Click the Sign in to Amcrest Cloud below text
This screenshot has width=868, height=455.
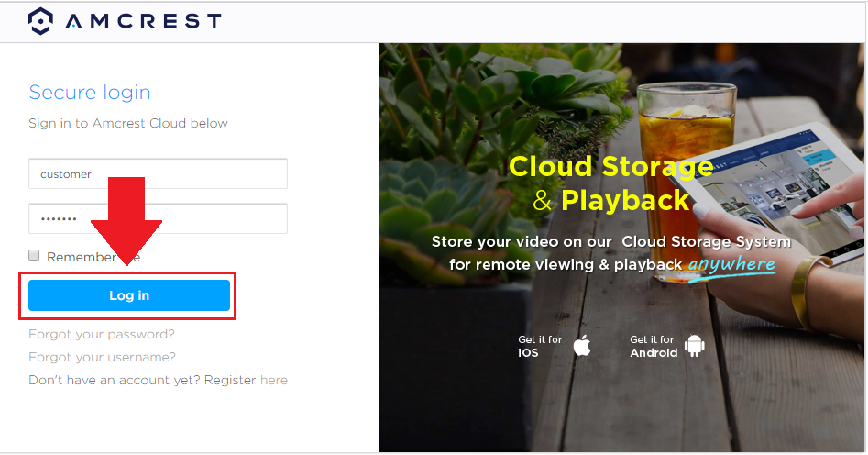128,123
